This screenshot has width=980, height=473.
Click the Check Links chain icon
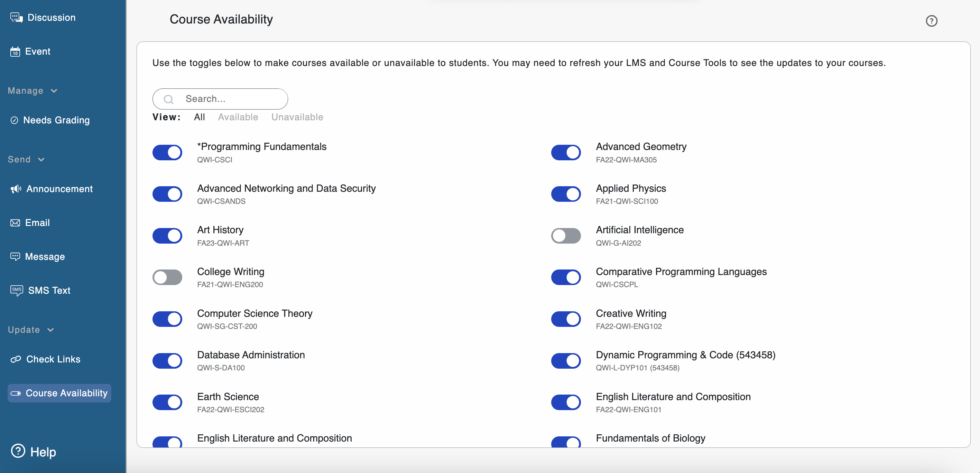coord(16,359)
